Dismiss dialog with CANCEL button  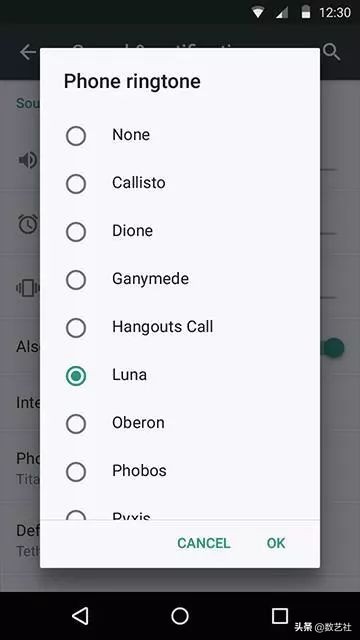[204, 543]
